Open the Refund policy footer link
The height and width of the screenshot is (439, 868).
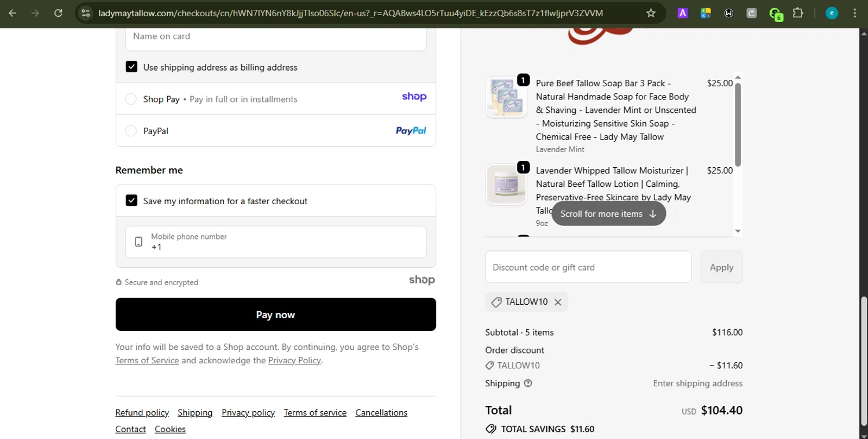pyautogui.click(x=142, y=412)
